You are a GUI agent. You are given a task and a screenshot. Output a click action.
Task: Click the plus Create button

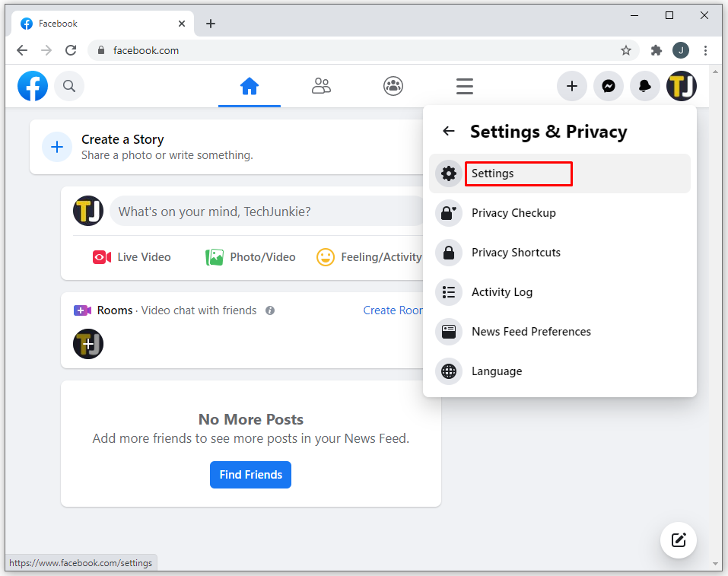click(572, 86)
